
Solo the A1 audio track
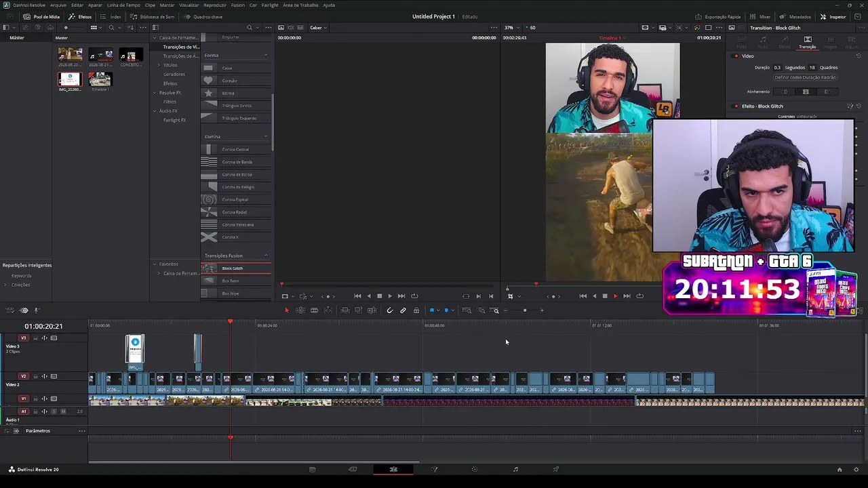pos(54,411)
